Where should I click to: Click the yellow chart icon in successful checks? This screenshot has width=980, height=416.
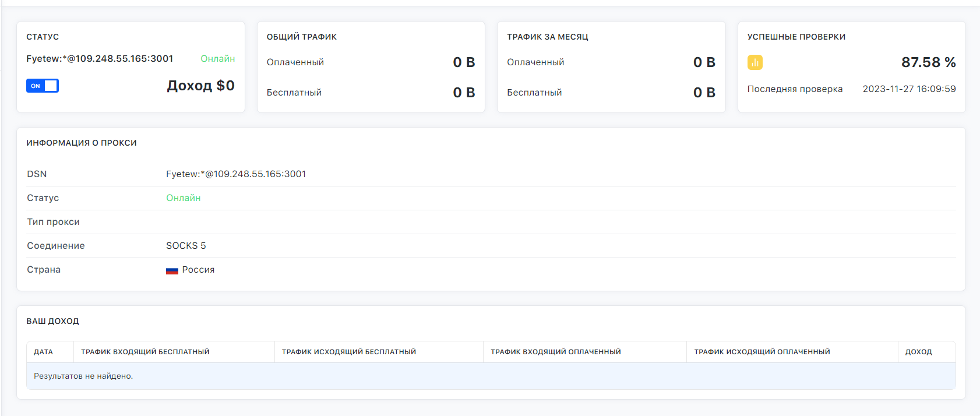[755, 62]
